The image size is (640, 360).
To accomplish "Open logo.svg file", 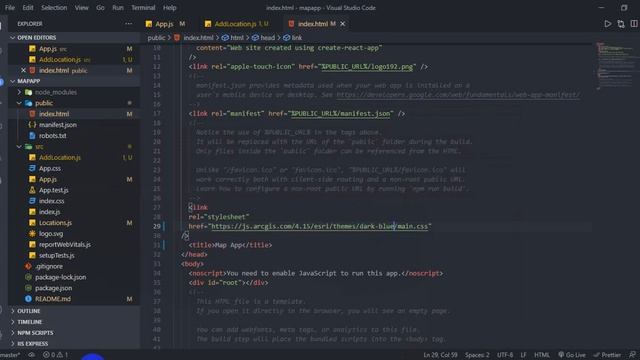I will pos(51,233).
